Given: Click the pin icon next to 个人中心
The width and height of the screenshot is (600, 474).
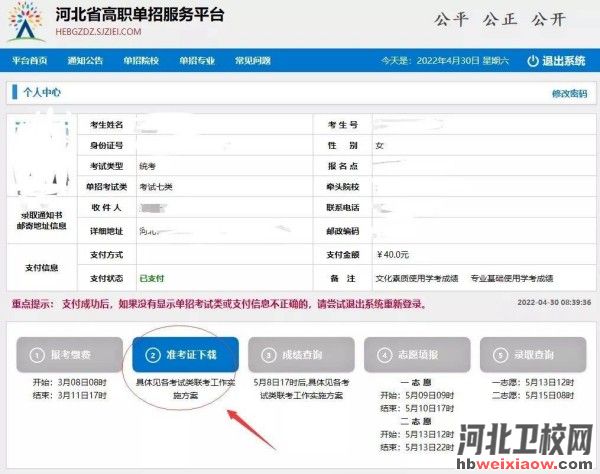Looking at the screenshot, I should click(15, 92).
